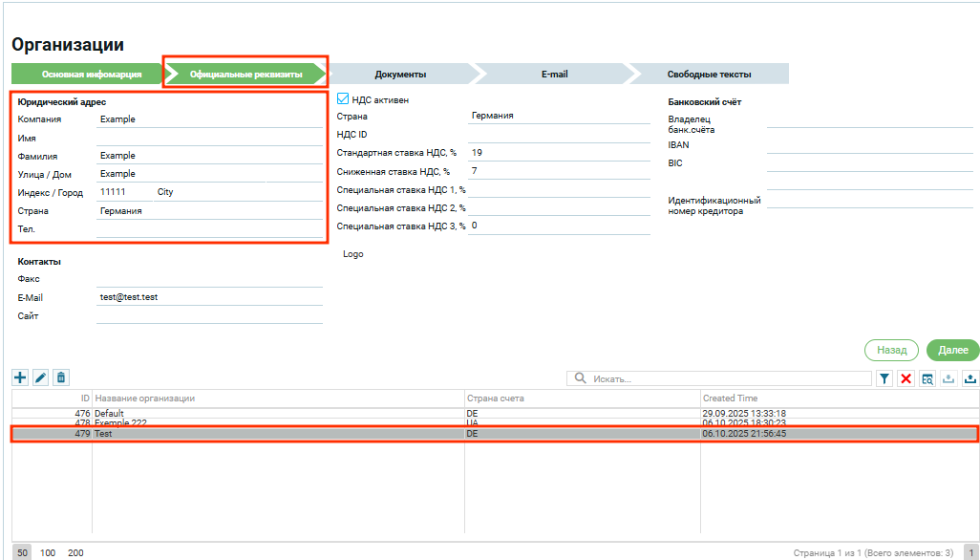Go to the E-mail tab
The height and width of the screenshot is (560, 980).
pyautogui.click(x=554, y=74)
